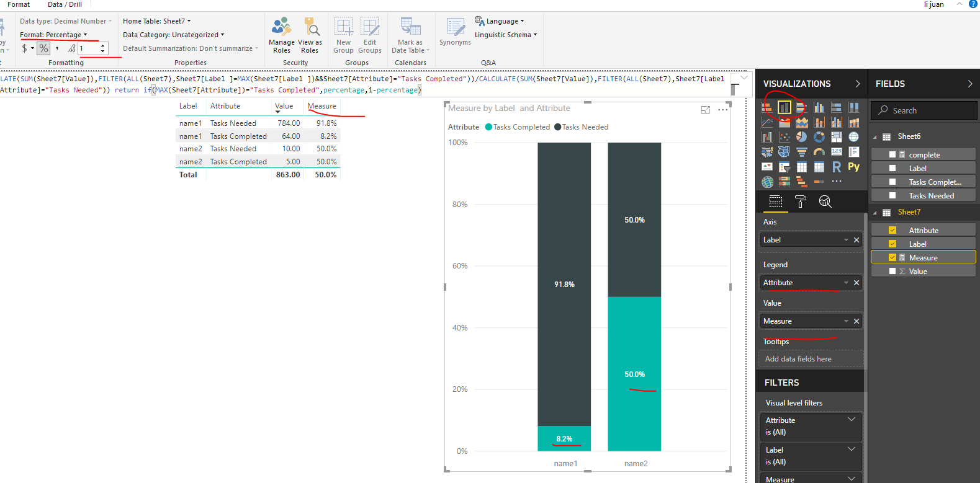Check the Value field checkbox
Viewport: 980px width, 483px height.
892,272
